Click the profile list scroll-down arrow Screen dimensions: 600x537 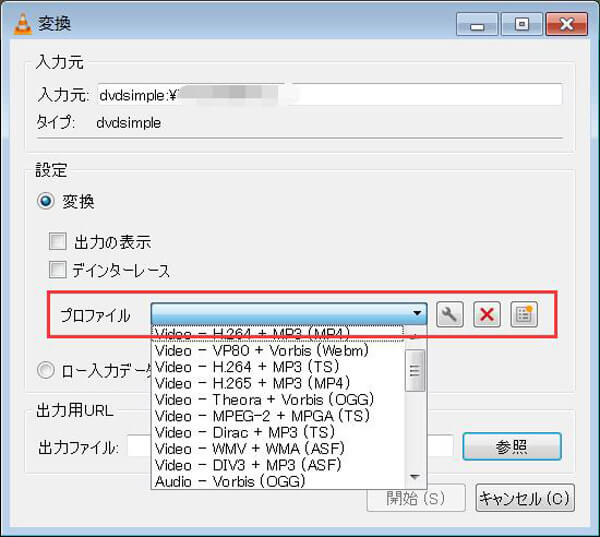pyautogui.click(x=415, y=477)
